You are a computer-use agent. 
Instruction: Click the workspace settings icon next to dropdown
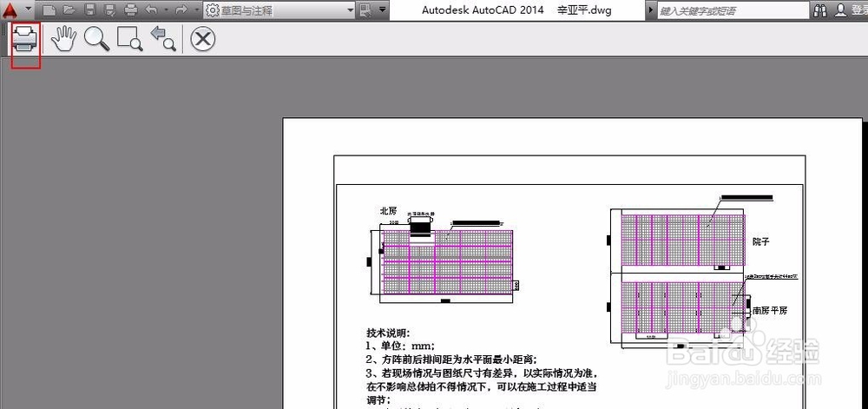pos(365,10)
